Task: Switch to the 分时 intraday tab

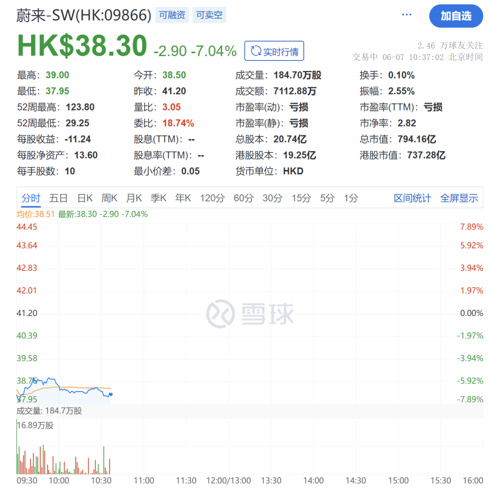Action: coord(31,198)
